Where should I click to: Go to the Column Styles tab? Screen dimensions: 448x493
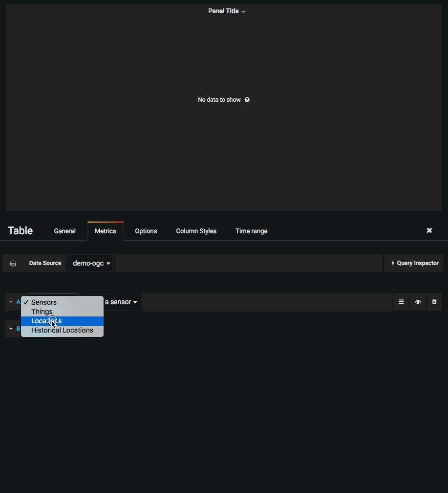click(x=196, y=231)
